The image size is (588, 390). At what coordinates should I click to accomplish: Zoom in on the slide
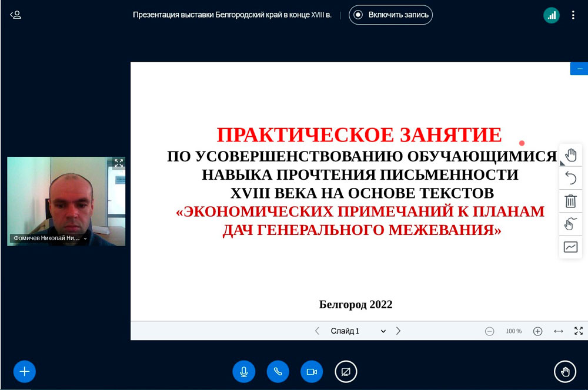[537, 331]
